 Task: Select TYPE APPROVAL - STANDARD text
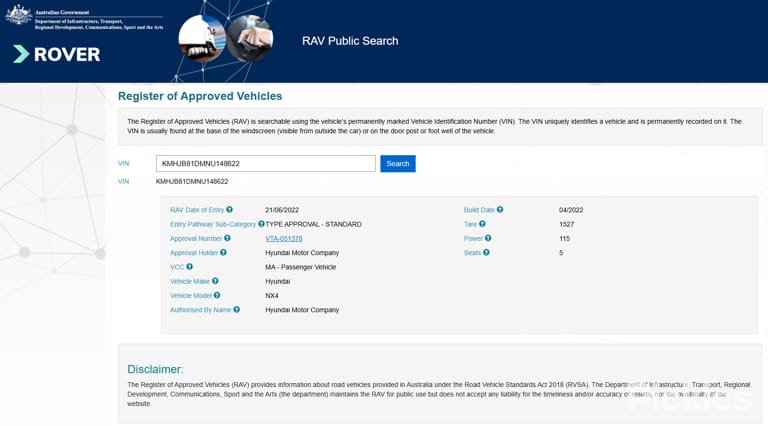click(313, 224)
